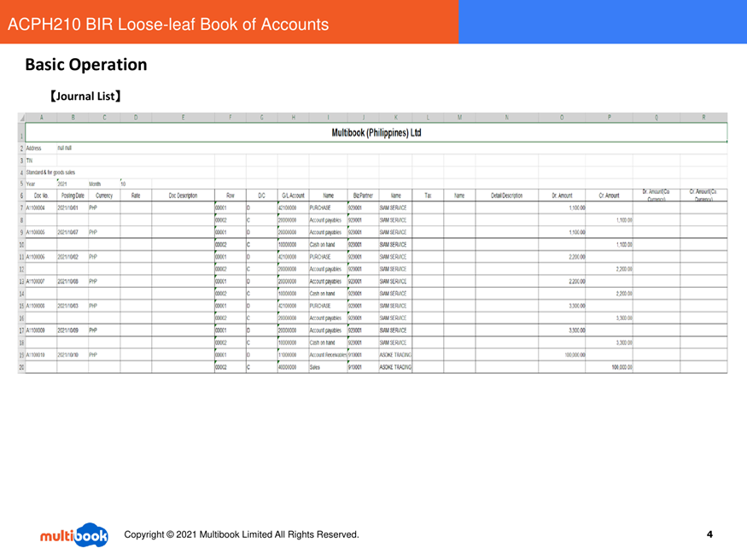Click the multibook logo in the footer

tap(73, 535)
